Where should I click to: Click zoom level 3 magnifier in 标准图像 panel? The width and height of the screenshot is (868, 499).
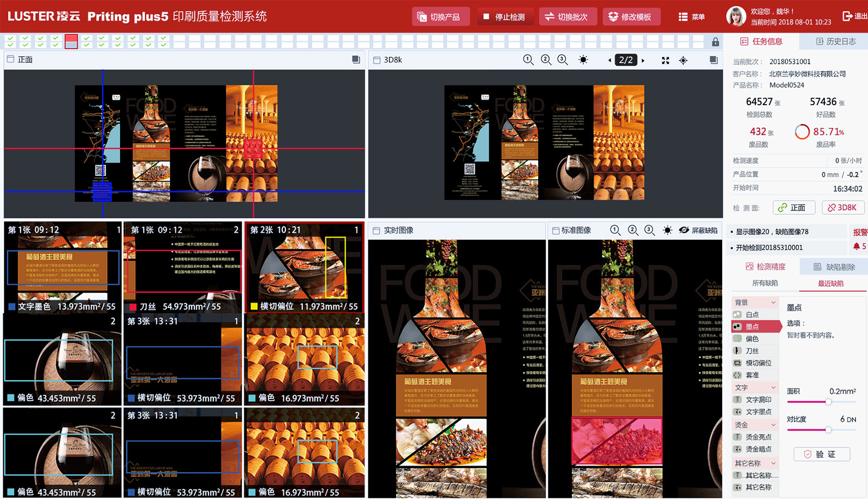click(649, 231)
